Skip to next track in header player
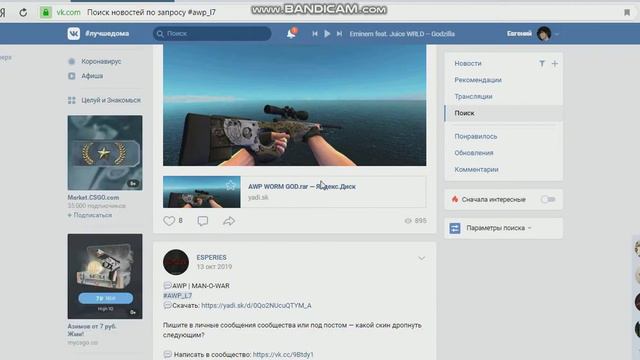 click(339, 34)
